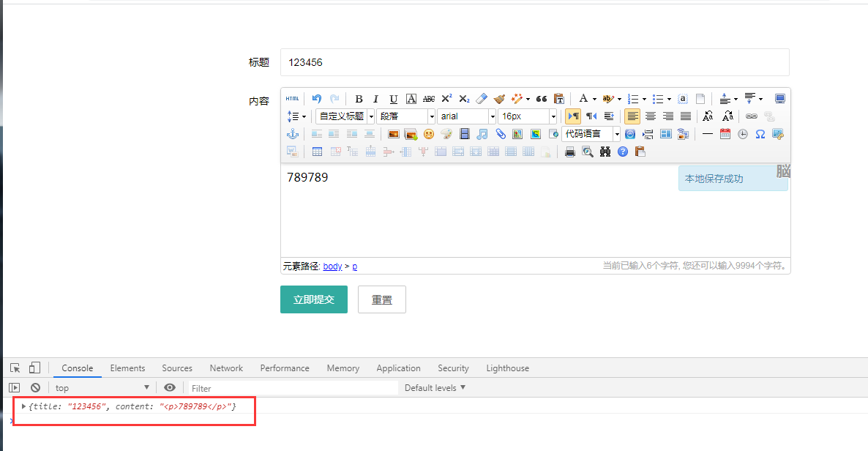Click the insert video film icon
The image size is (868, 451).
464,134
